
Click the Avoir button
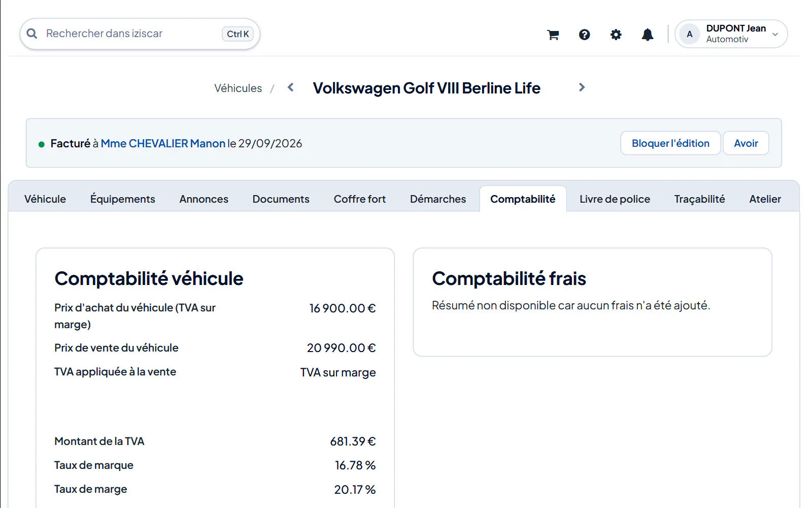tap(746, 143)
